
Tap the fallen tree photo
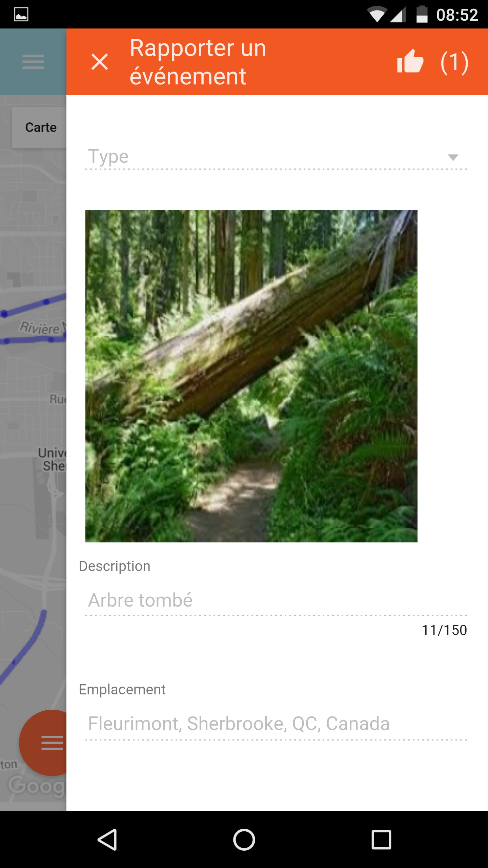click(x=251, y=376)
